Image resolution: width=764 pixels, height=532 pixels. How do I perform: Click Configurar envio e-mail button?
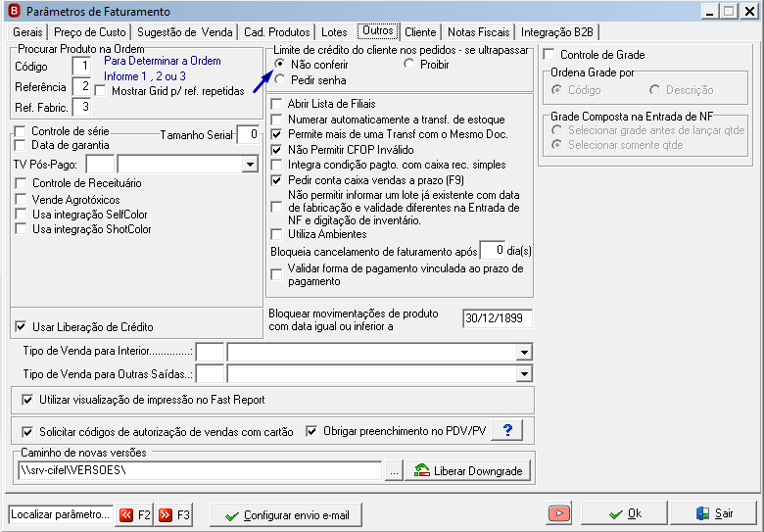[x=286, y=515]
